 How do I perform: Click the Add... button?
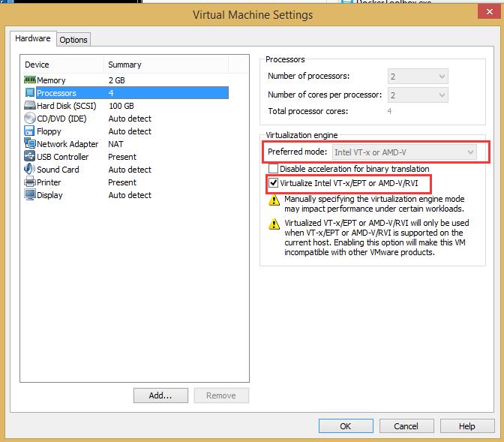[160, 395]
